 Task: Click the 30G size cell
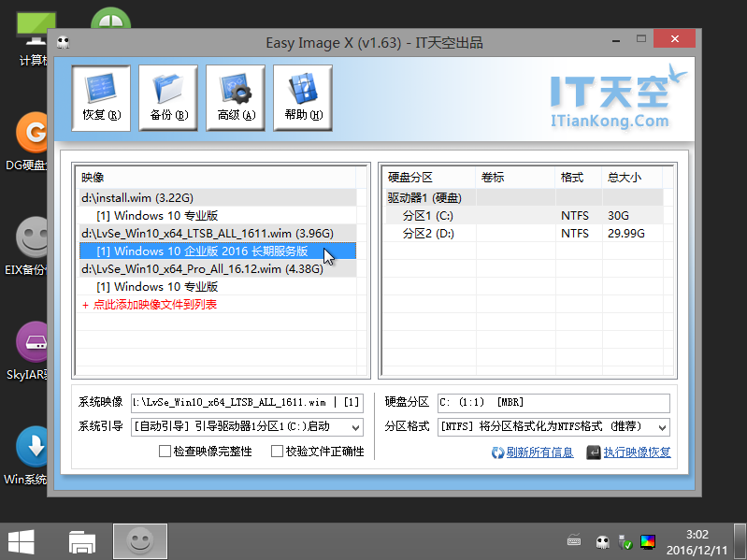633,216
